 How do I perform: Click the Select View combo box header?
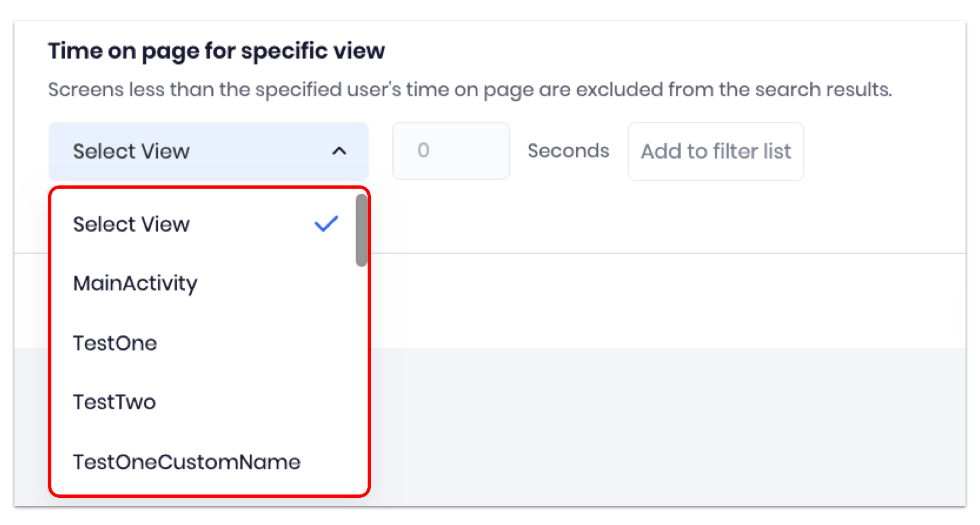pyautogui.click(x=193, y=151)
